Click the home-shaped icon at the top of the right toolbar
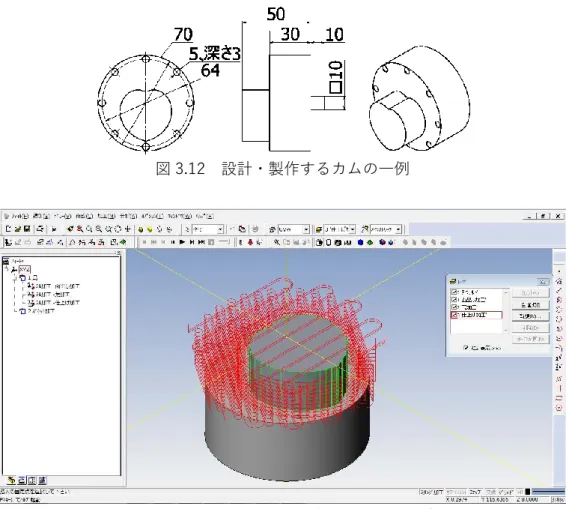The width and height of the screenshot is (569, 509). [559, 280]
